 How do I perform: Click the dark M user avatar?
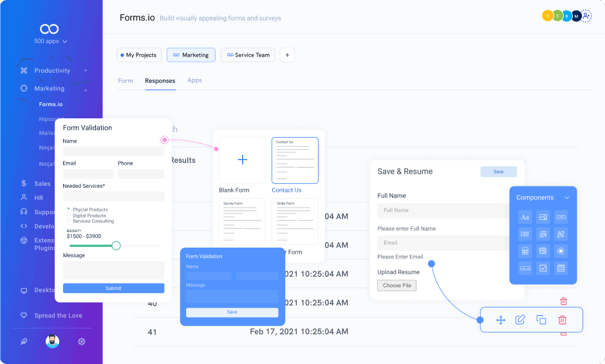point(577,16)
